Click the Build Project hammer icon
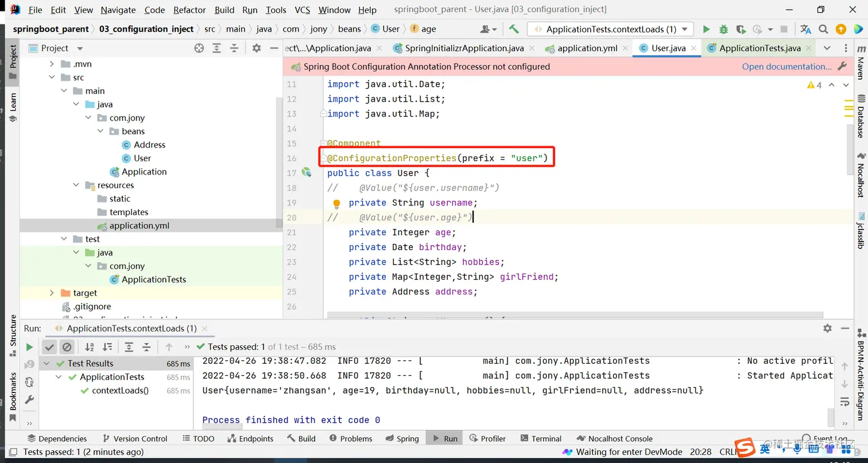The image size is (868, 463). tap(514, 29)
